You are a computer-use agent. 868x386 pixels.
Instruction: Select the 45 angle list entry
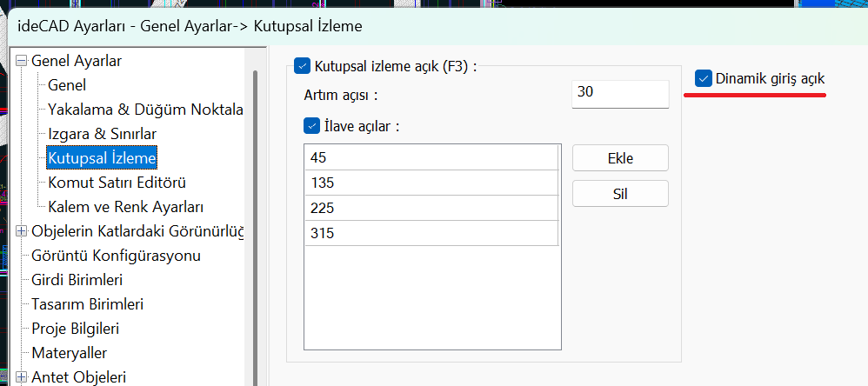tap(431, 157)
